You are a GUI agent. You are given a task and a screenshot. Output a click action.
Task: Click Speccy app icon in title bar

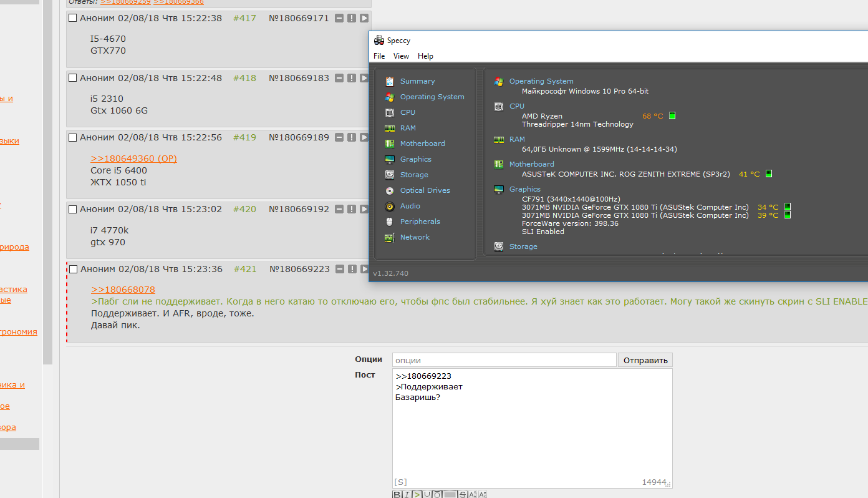[379, 41]
